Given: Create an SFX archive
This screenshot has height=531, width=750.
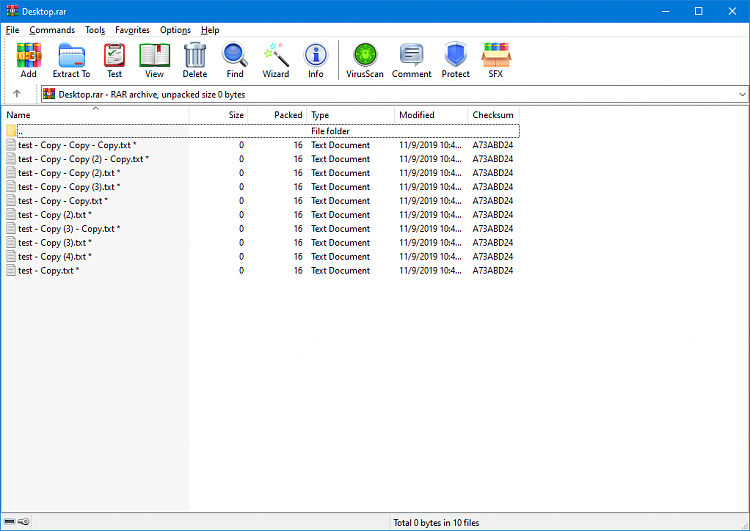Looking at the screenshot, I should [x=496, y=60].
